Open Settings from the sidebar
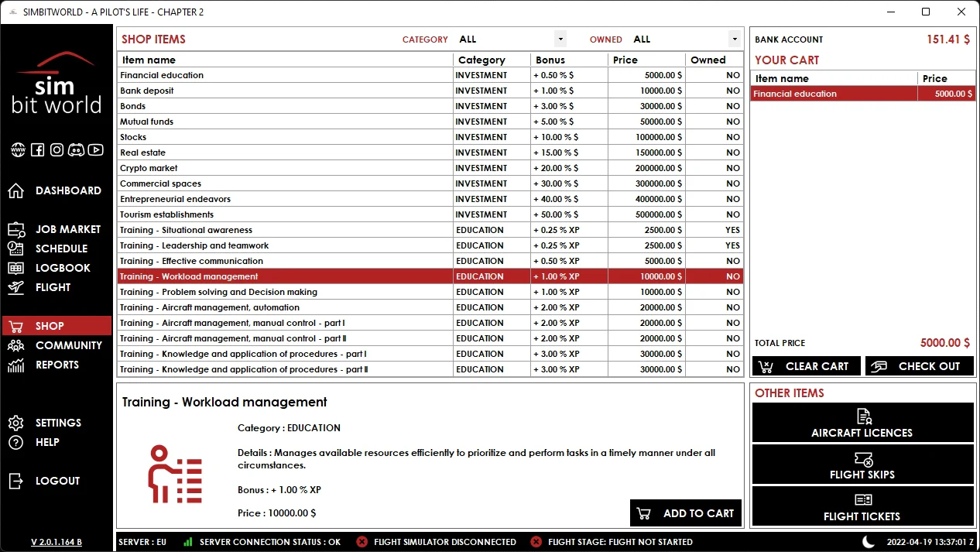 (57, 423)
